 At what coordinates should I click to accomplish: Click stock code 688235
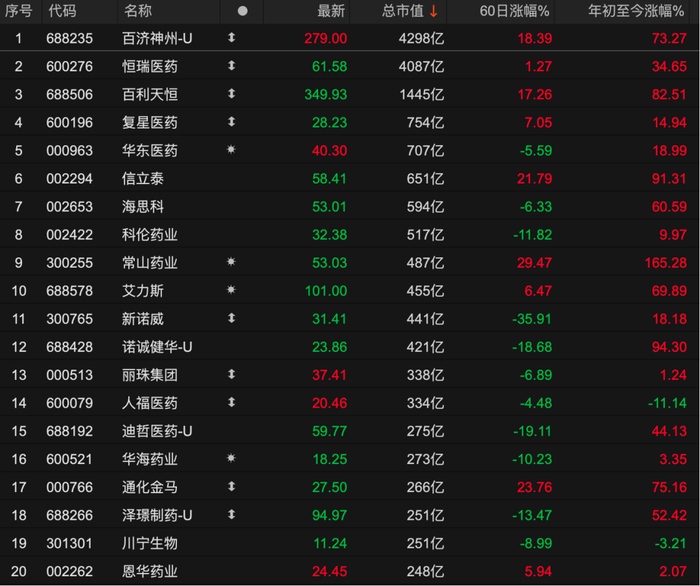click(x=70, y=38)
